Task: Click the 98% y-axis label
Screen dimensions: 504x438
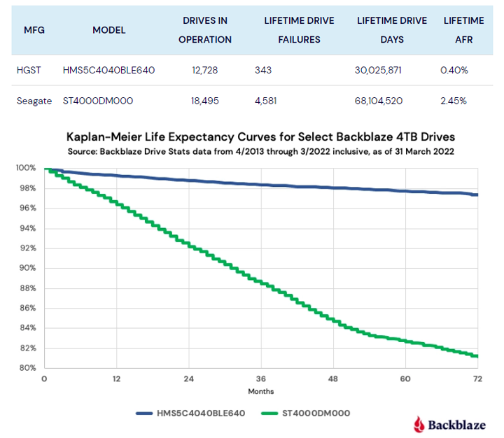Action: 28,188
